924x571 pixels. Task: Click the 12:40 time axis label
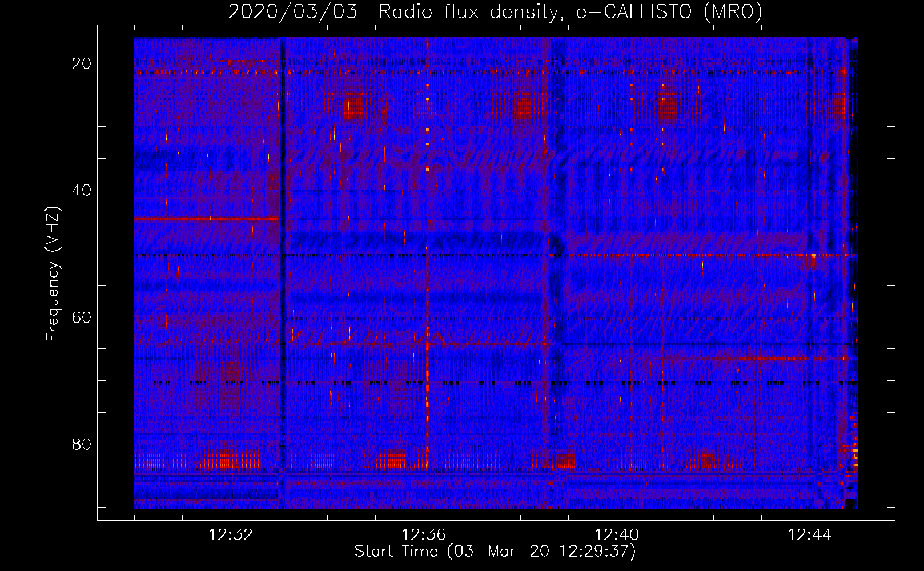(x=617, y=535)
